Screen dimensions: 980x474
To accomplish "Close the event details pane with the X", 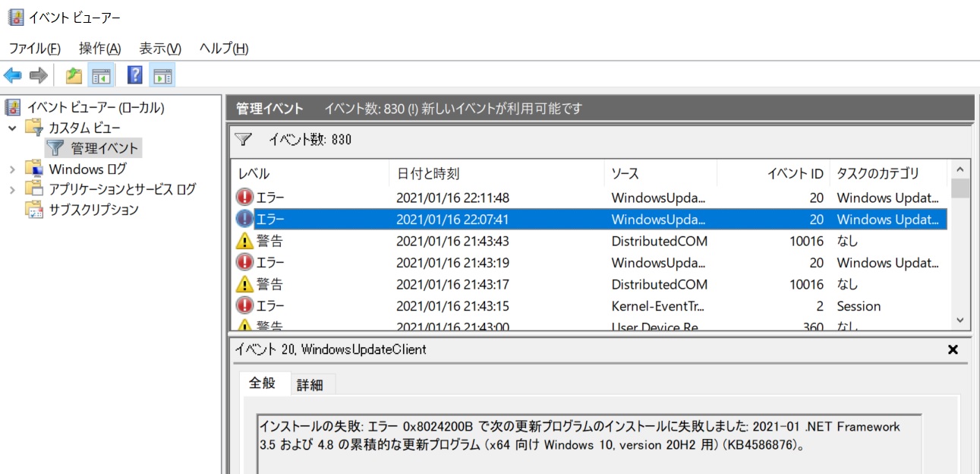I will [x=953, y=349].
